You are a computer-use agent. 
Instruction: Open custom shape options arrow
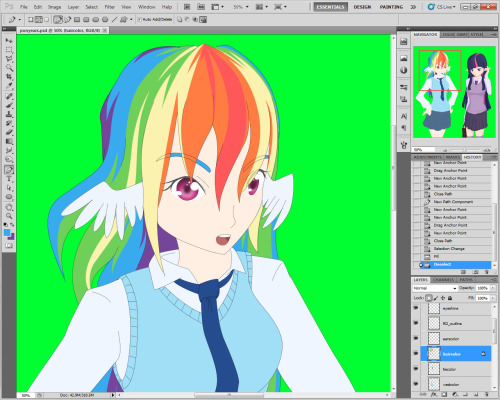pyautogui.click(x=131, y=20)
